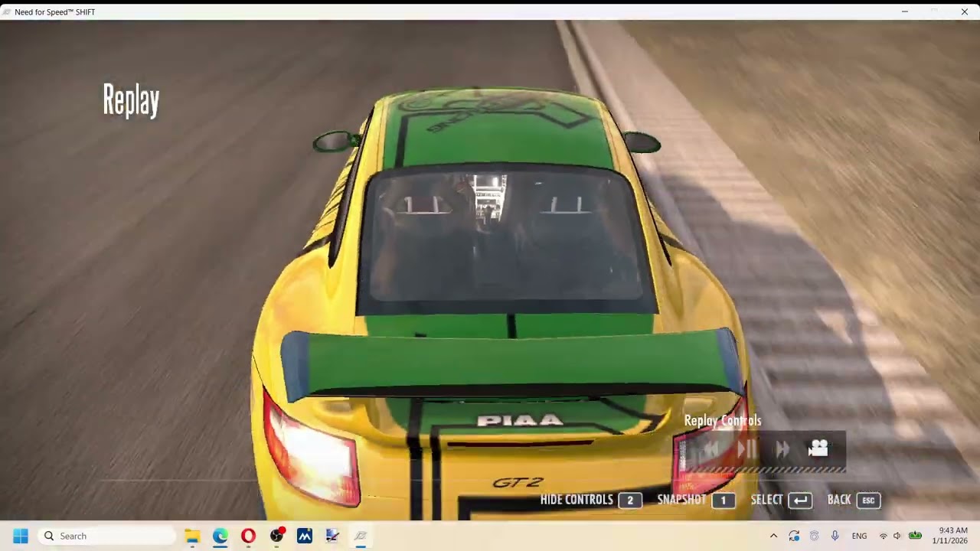Click the Hide Controls button
Screen dimensions: 980x551
pos(591,500)
